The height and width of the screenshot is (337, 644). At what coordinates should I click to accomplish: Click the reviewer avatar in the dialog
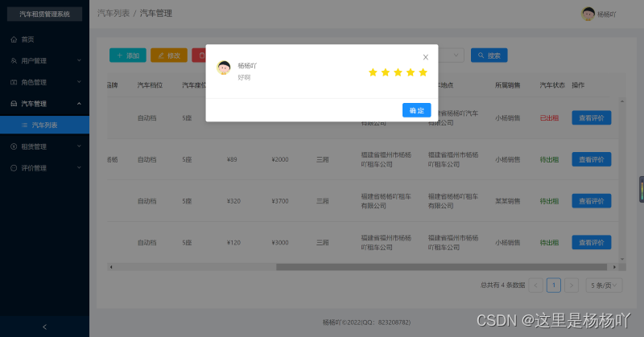point(224,68)
